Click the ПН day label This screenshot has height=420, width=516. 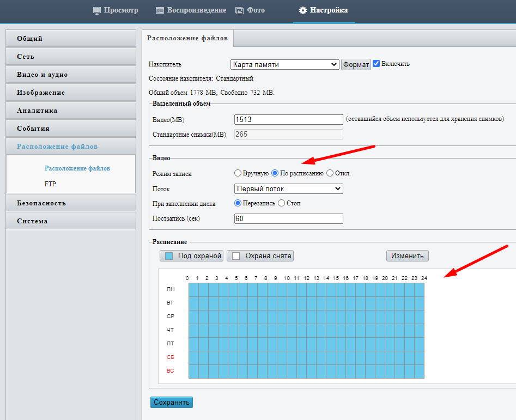171,289
